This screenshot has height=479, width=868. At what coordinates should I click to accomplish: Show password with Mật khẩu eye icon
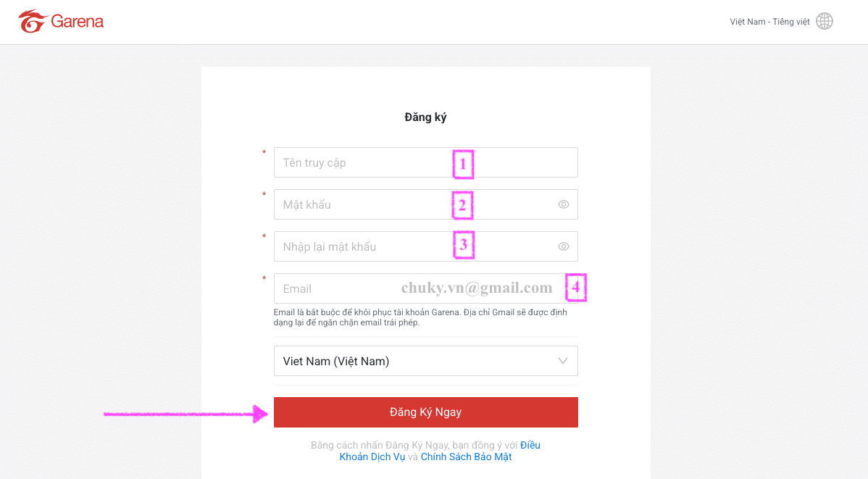pos(564,204)
